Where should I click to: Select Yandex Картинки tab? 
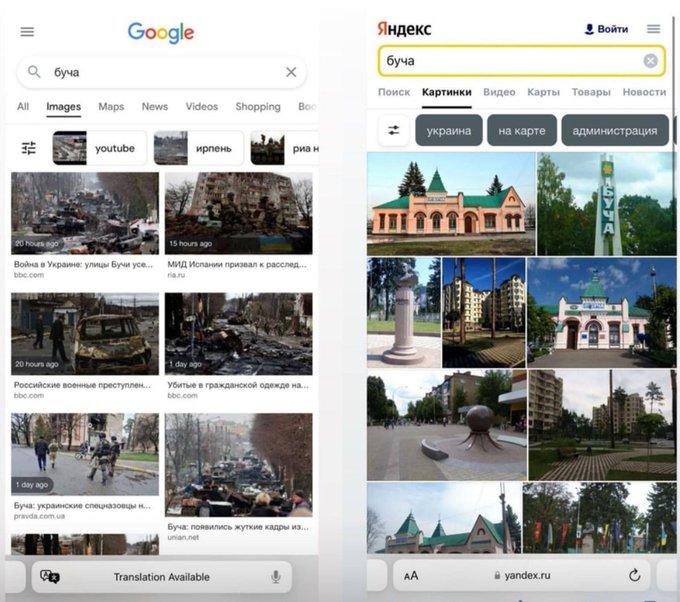click(x=447, y=92)
